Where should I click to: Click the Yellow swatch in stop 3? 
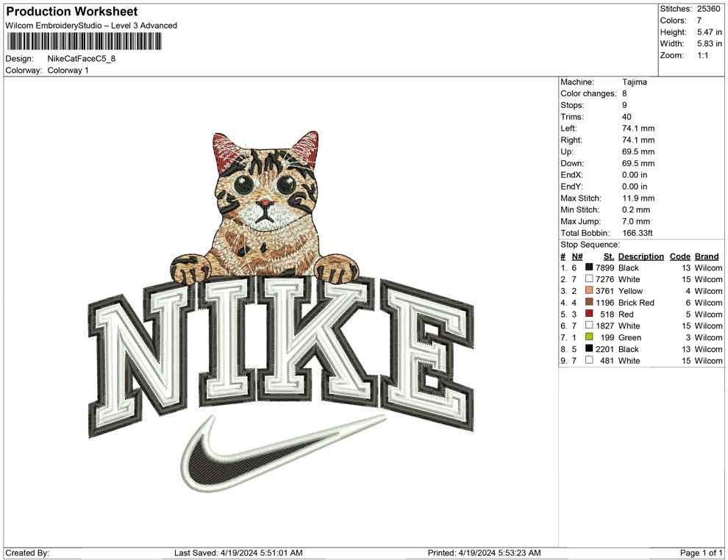point(589,290)
